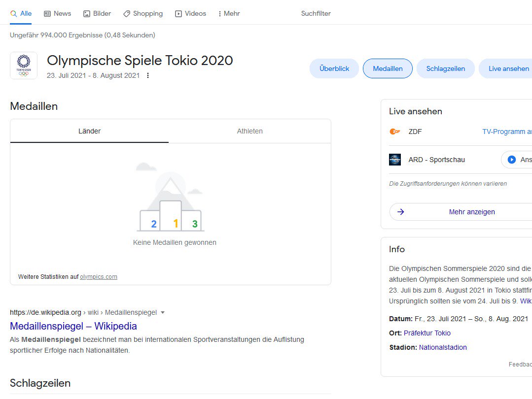Image resolution: width=532 pixels, height=399 pixels.
Task: Click the Tokyo 2020 Olympics logo
Action: click(23, 66)
